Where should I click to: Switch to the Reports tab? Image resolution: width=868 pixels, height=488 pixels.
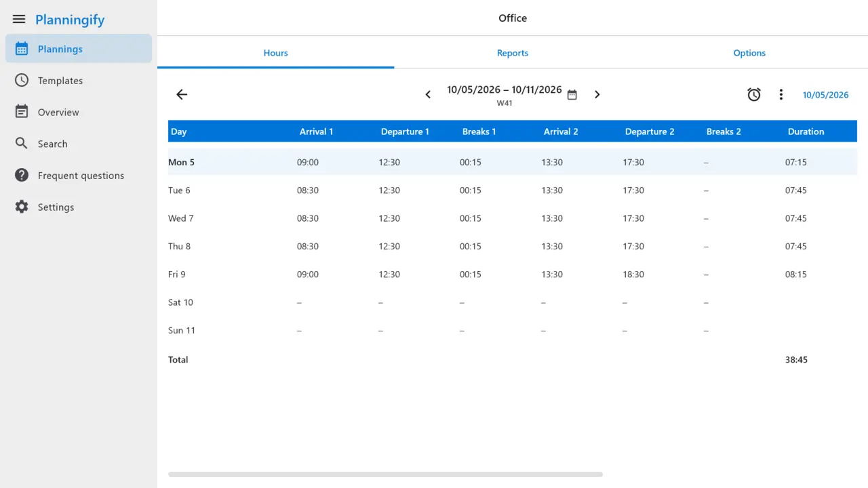pyautogui.click(x=513, y=53)
